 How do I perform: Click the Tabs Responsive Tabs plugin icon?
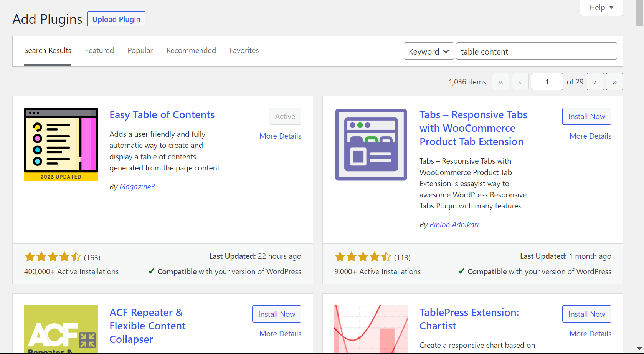click(371, 144)
